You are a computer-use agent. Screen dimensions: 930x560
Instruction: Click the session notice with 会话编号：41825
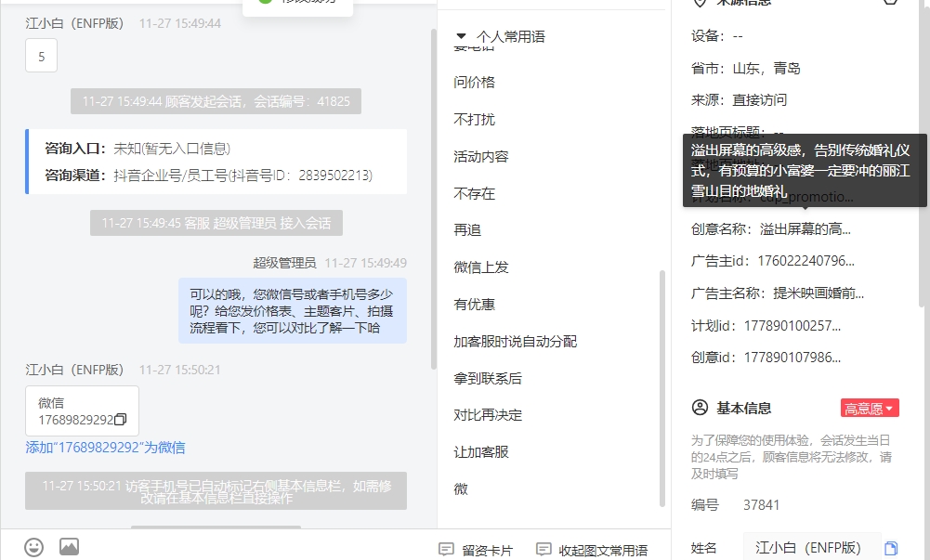pyautogui.click(x=216, y=101)
